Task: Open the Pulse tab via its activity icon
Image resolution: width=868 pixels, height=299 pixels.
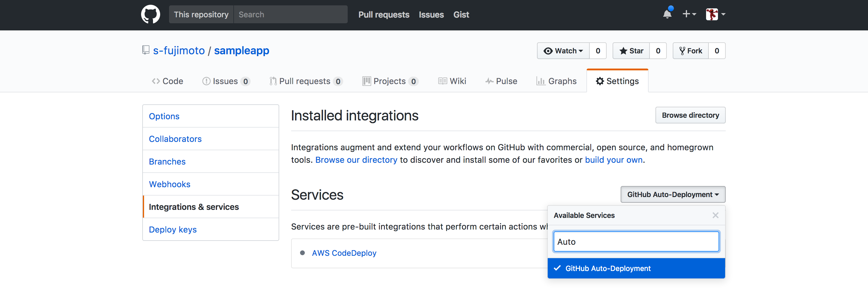Action: coord(489,81)
